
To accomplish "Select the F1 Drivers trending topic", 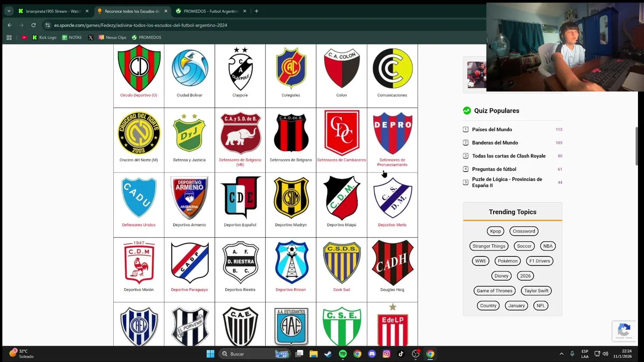I will pos(539,261).
